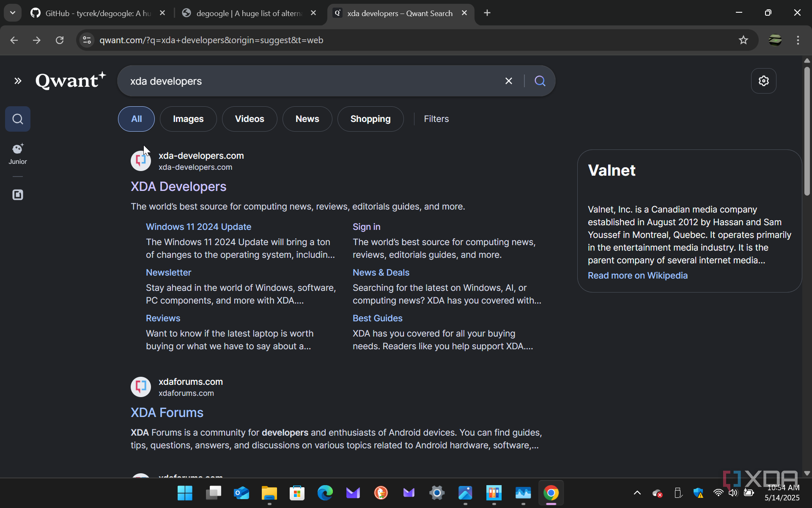The image size is (812, 508).
Task: Select the sidebar search icon
Action: pyautogui.click(x=18, y=119)
